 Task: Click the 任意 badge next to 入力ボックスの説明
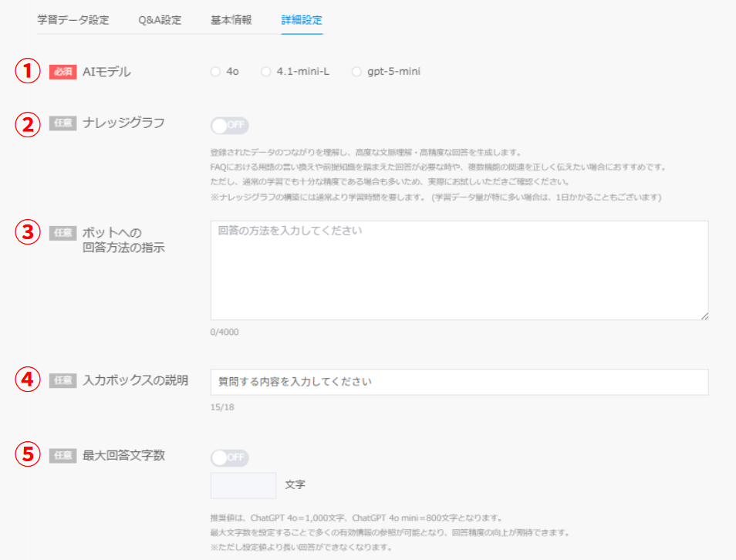point(62,380)
